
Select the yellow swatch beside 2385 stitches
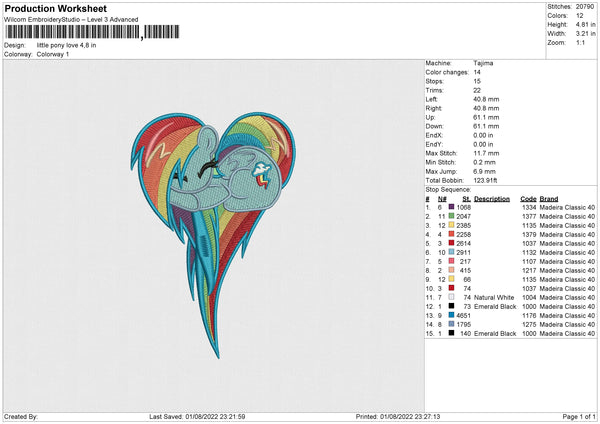(452, 225)
